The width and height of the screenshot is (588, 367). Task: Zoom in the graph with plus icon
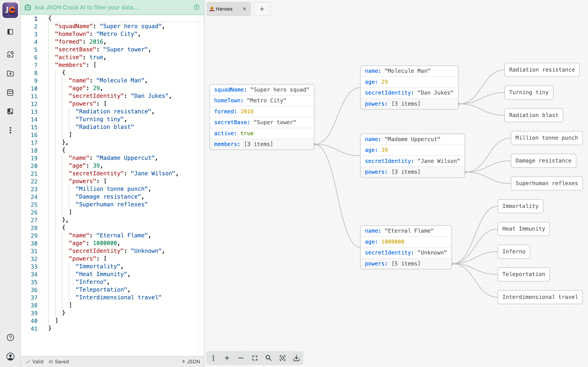[227, 358]
